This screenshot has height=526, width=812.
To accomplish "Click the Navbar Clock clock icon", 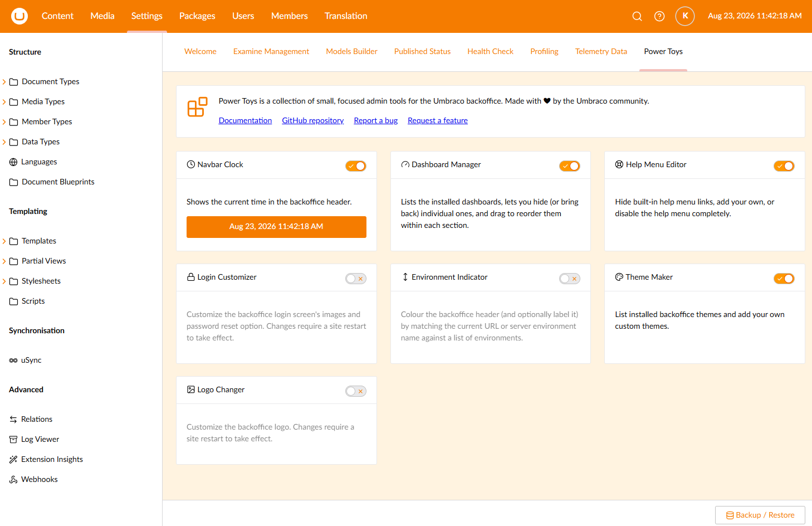I will tap(191, 164).
